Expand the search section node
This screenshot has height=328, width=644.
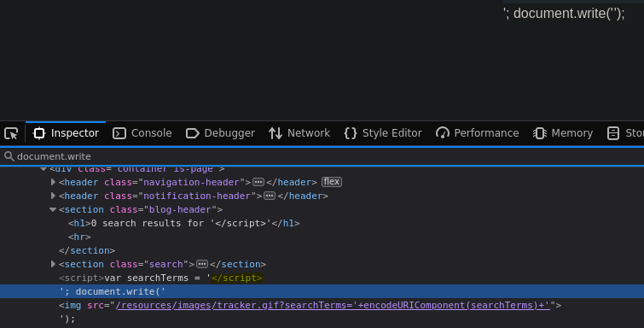click(53, 264)
